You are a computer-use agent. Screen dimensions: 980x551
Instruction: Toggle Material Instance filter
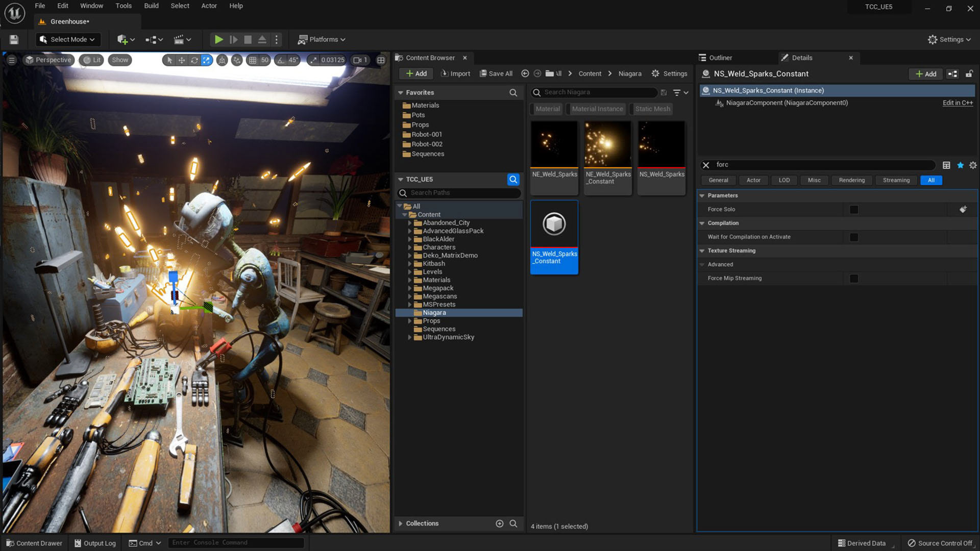pyautogui.click(x=597, y=109)
